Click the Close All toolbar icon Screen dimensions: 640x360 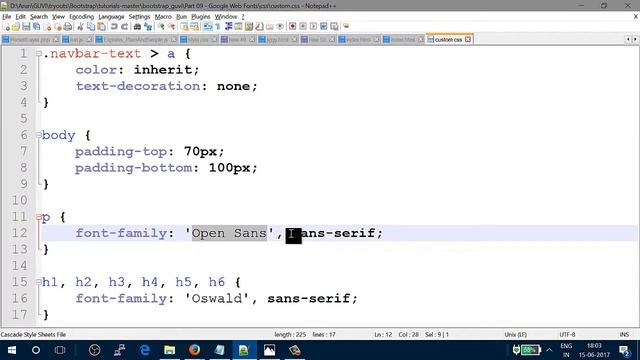coord(58,27)
